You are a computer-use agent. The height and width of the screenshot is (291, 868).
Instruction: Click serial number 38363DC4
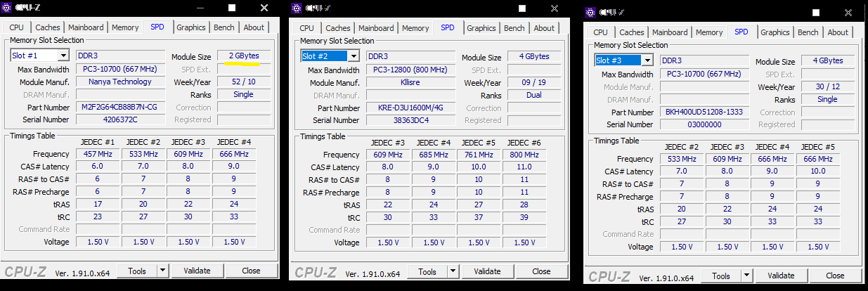point(410,120)
